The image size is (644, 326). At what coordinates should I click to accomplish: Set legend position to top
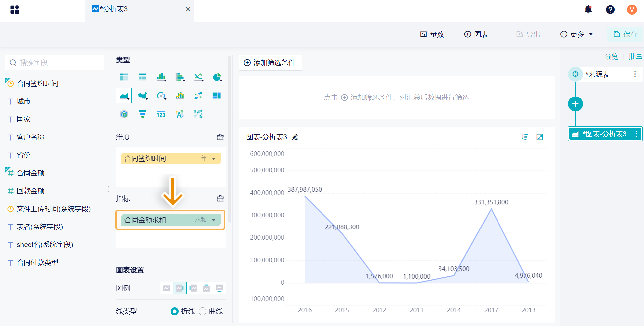(x=206, y=288)
